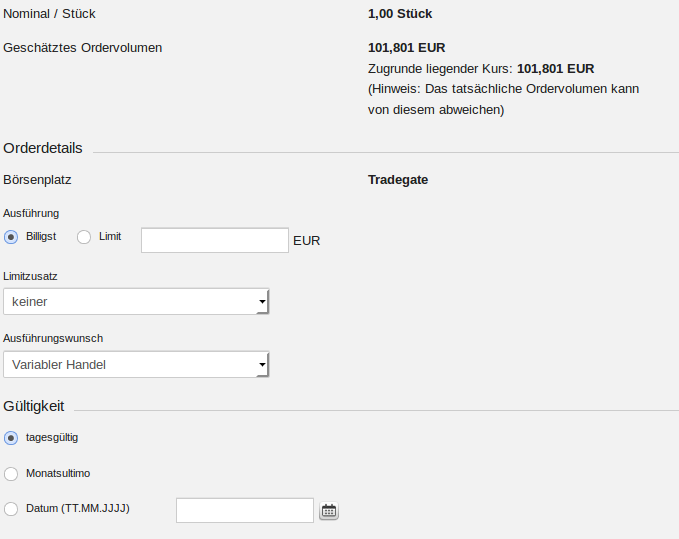
Task: Select the Datum (TT.MM.JJJJ) radio button
Action: [12, 509]
